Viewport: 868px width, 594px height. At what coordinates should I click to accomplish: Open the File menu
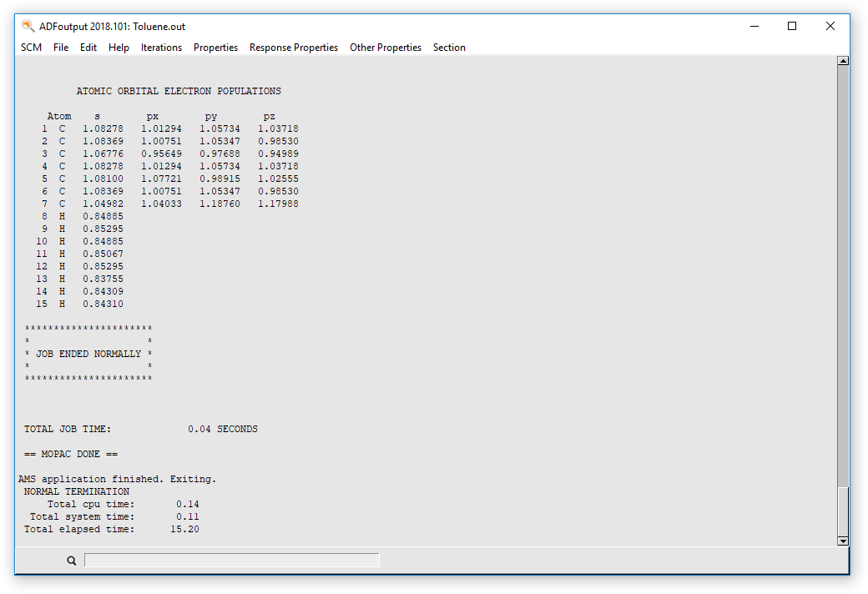(61, 48)
